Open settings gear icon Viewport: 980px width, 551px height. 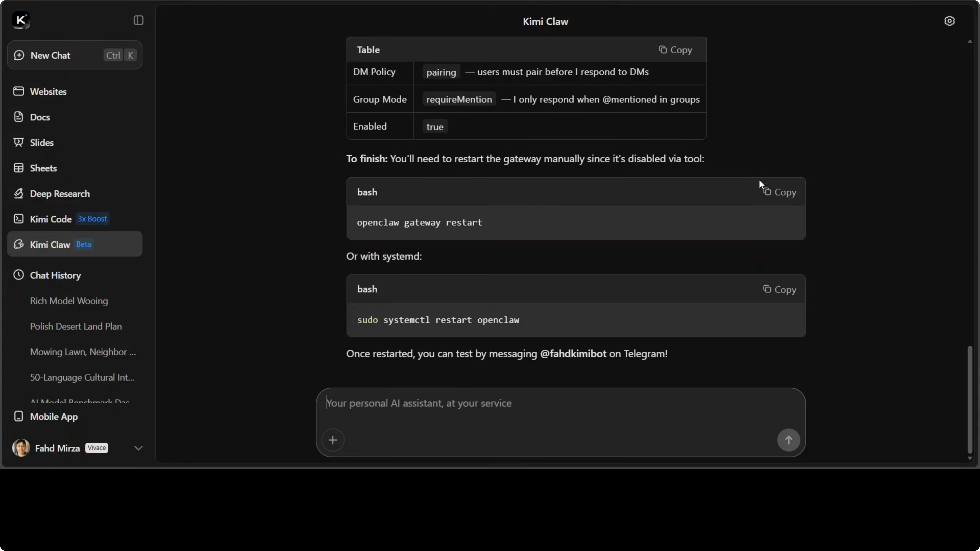pos(949,21)
